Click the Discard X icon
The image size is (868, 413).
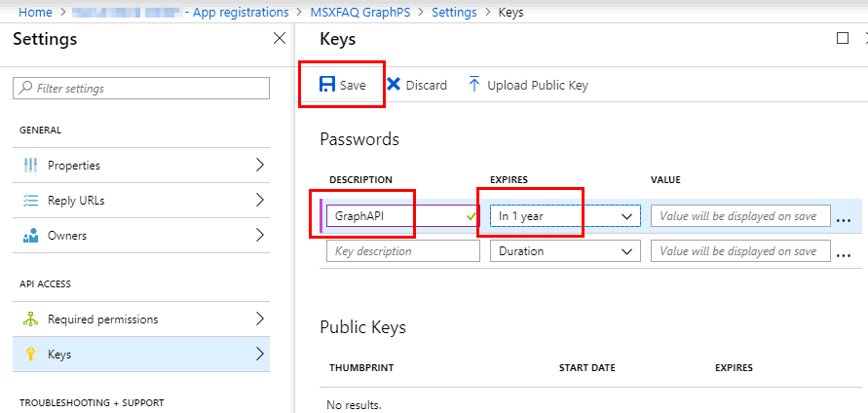click(394, 85)
